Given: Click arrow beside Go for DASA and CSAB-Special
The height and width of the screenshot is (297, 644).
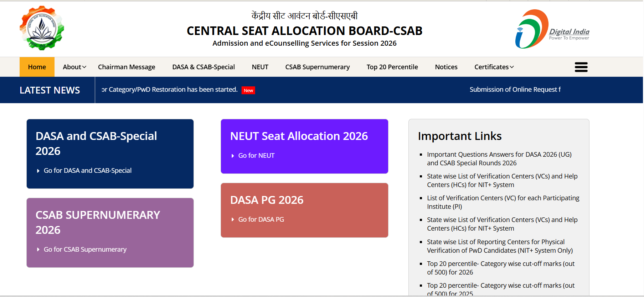Looking at the screenshot, I should click(x=38, y=171).
